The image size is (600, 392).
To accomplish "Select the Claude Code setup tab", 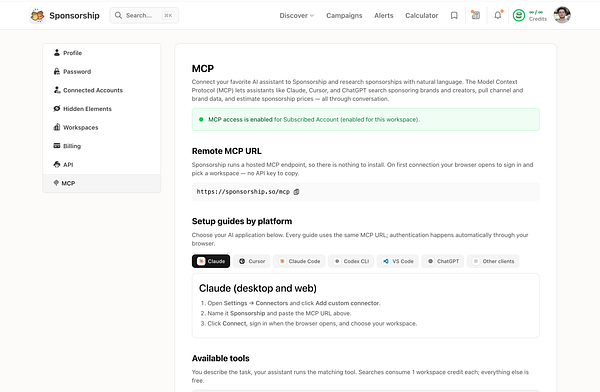I will pyautogui.click(x=299, y=261).
